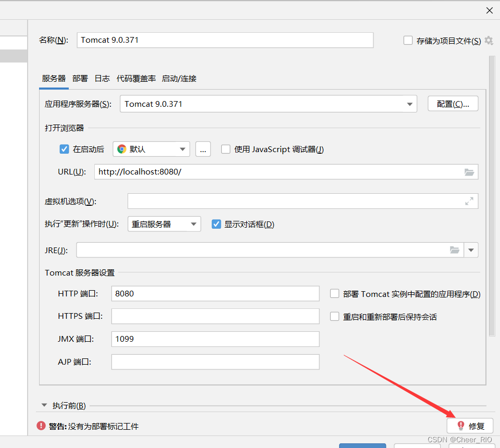Click the JRE input field
This screenshot has height=448, width=500.
(270, 250)
